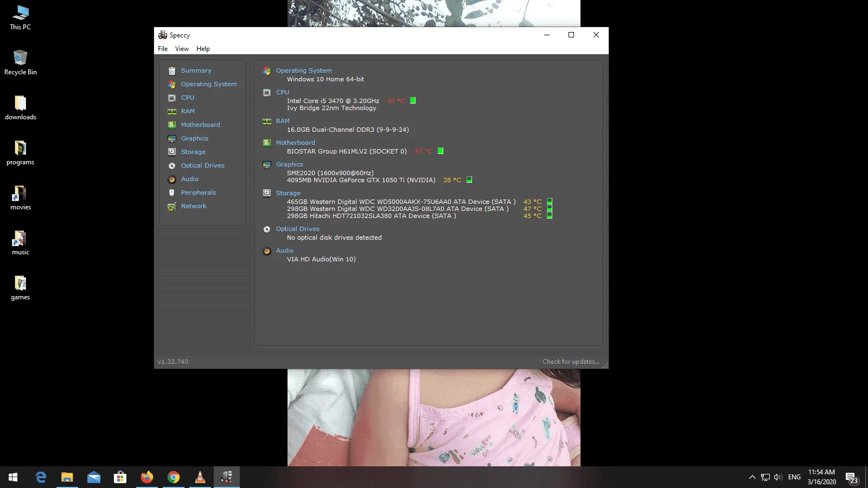Click the Optical Drives icon in summary panel

(x=267, y=229)
